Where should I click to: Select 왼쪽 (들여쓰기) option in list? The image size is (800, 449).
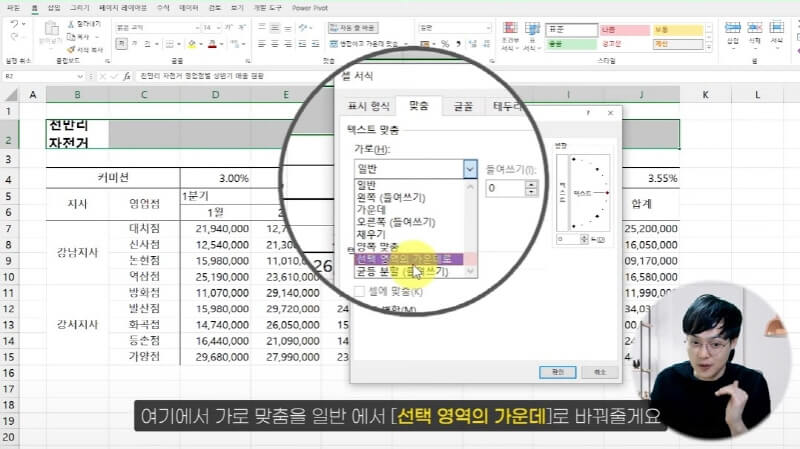click(391, 197)
